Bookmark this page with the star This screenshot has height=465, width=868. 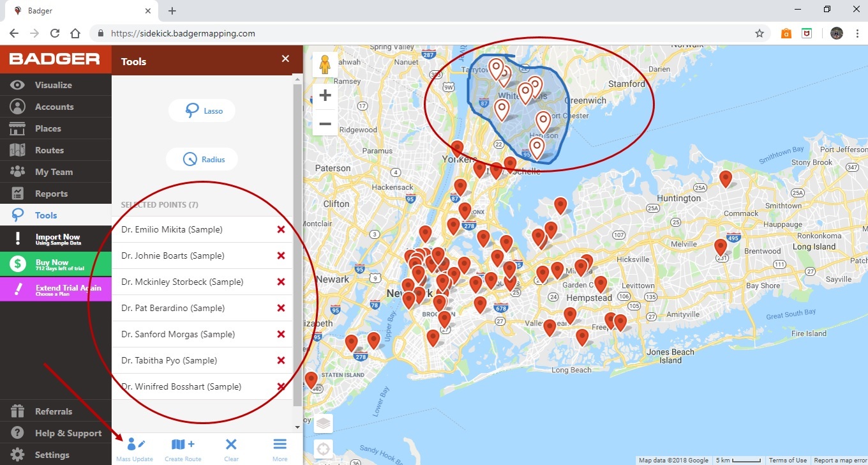pos(759,33)
